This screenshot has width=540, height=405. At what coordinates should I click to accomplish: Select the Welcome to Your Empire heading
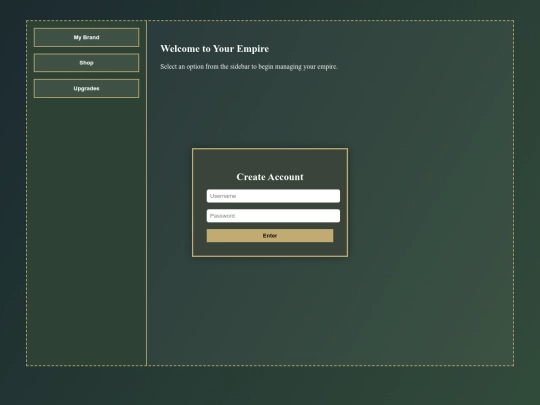coord(215,49)
